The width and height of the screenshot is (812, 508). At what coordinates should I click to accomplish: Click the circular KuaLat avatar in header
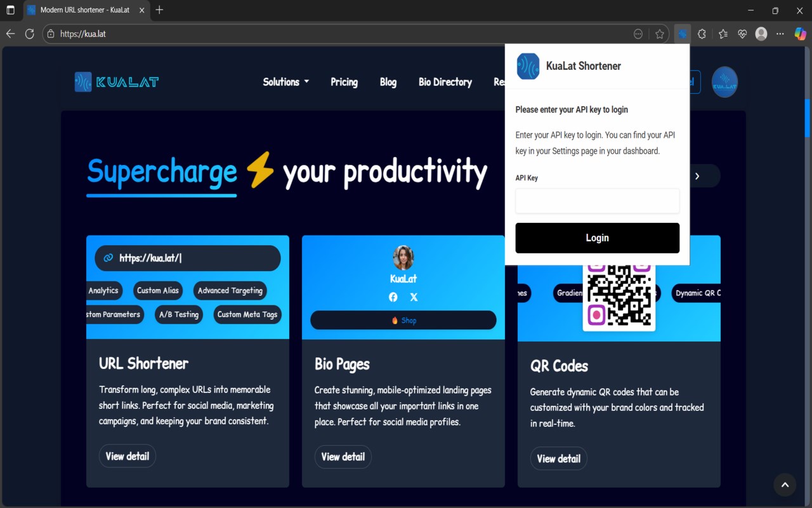click(724, 82)
